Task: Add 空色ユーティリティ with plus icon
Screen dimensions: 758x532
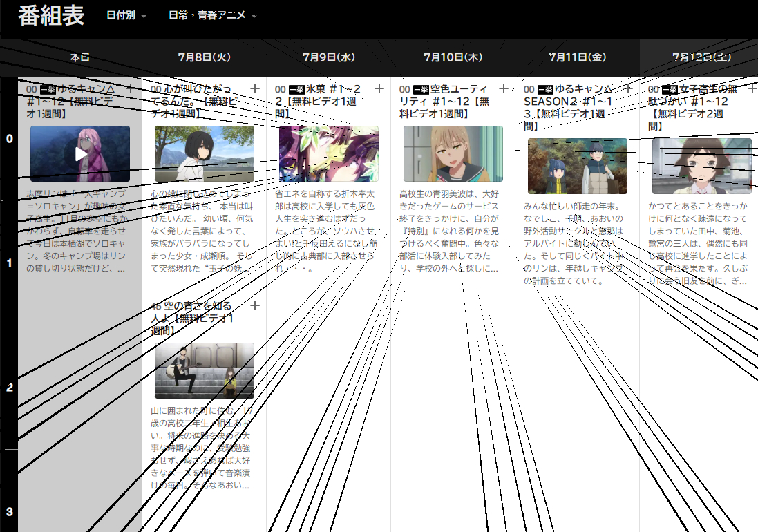Action: 503,88
